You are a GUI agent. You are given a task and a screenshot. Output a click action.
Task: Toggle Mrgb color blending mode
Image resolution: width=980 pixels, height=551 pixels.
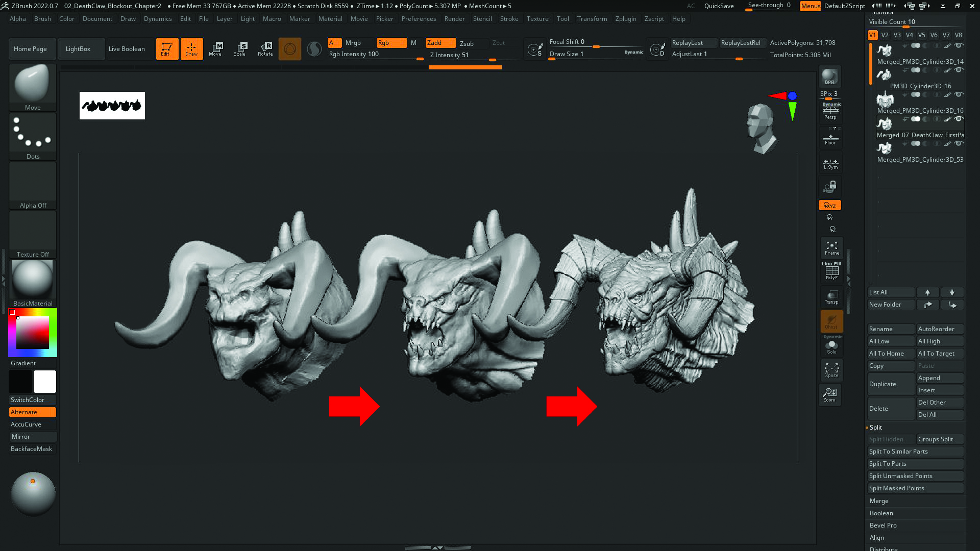click(x=353, y=42)
